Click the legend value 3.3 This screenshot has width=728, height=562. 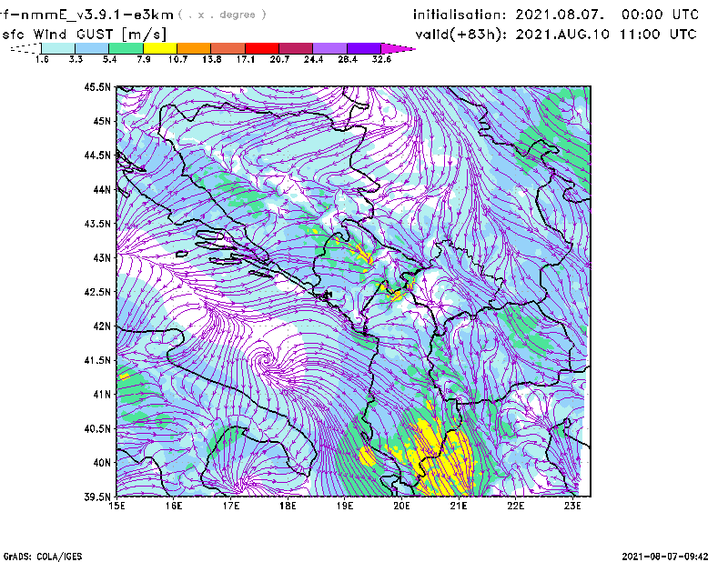point(76,59)
